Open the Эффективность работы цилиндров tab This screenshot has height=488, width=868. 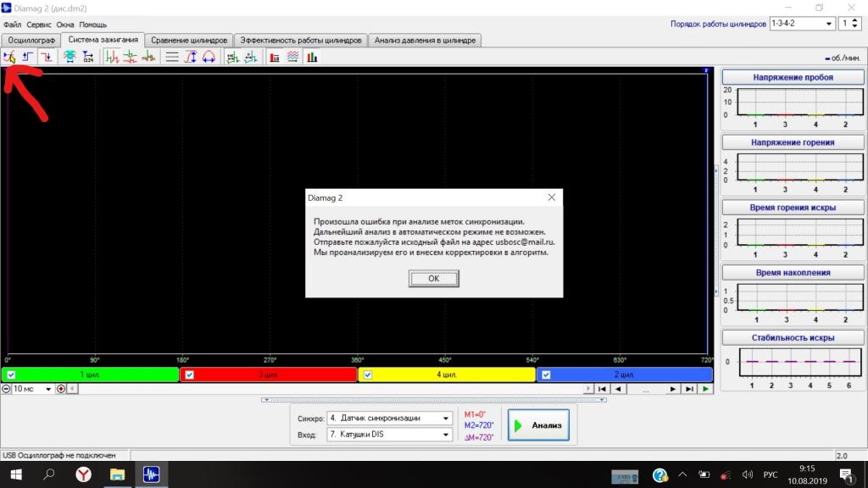[x=301, y=41]
